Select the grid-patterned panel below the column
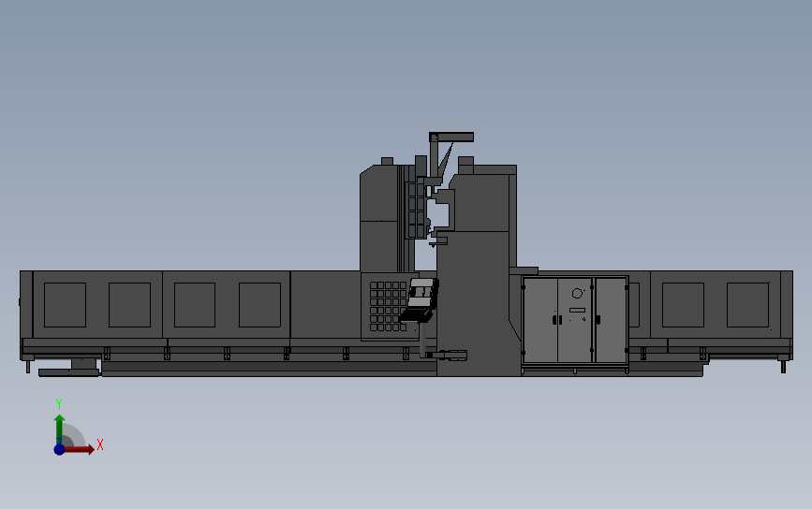Viewport: 812px width, 509px height. 388,306
